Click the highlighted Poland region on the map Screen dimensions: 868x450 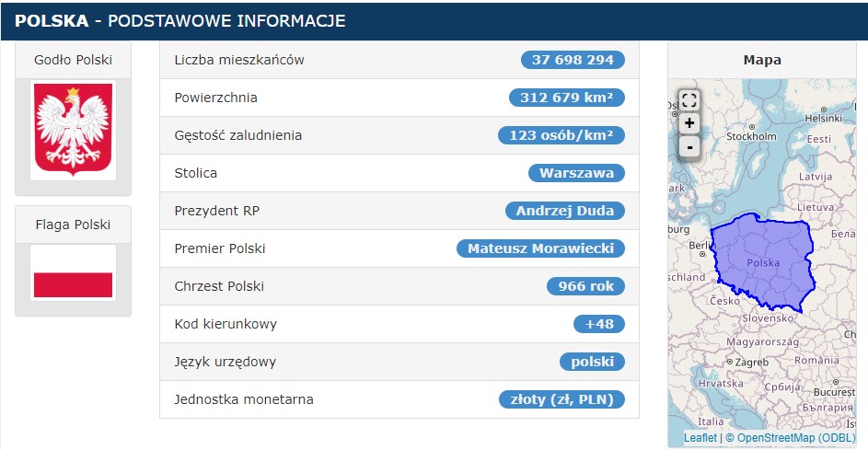764,262
